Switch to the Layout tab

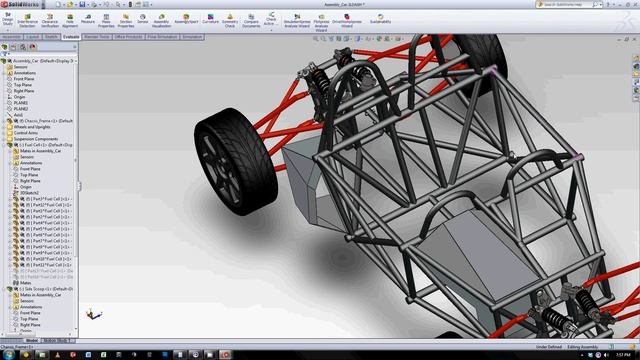(x=32, y=37)
